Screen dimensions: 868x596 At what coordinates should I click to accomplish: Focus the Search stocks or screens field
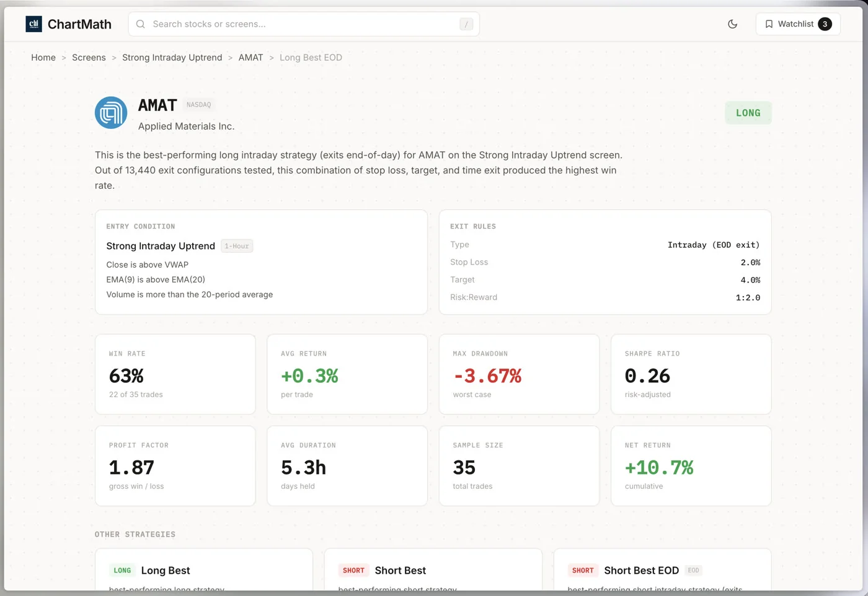(x=304, y=24)
